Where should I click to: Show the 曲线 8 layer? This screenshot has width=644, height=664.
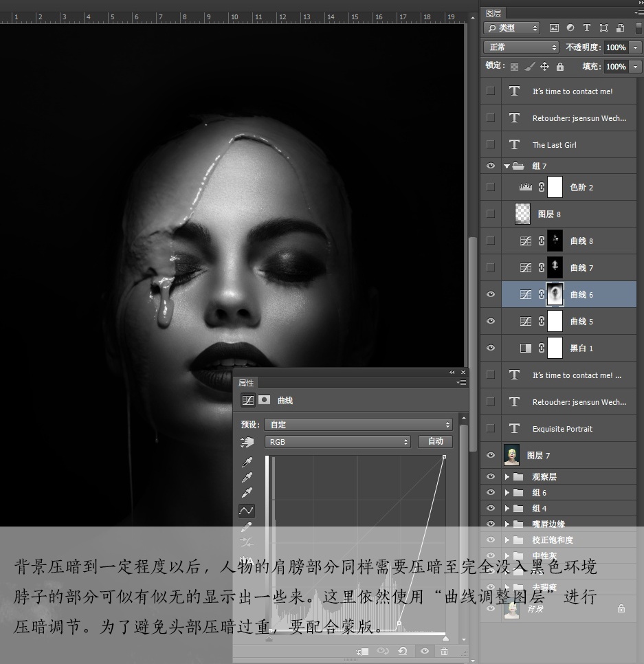click(x=491, y=241)
